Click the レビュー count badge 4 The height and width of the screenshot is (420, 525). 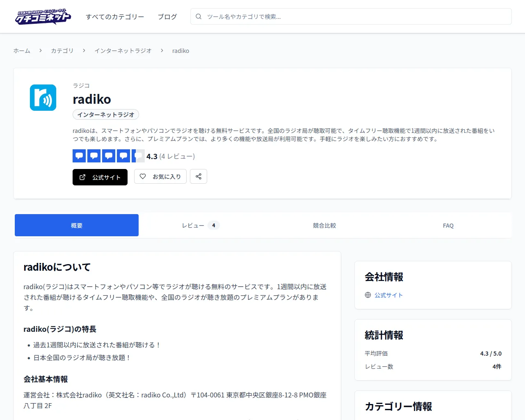(x=214, y=225)
